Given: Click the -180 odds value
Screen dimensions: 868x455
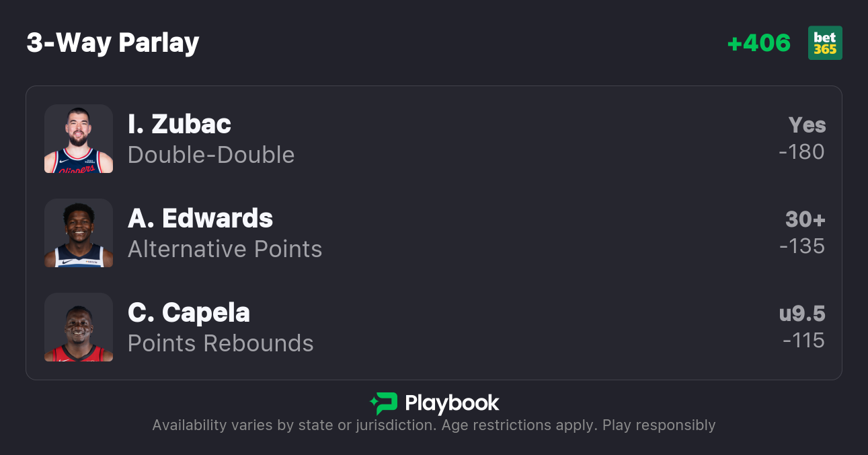Looking at the screenshot, I should coord(801,152).
